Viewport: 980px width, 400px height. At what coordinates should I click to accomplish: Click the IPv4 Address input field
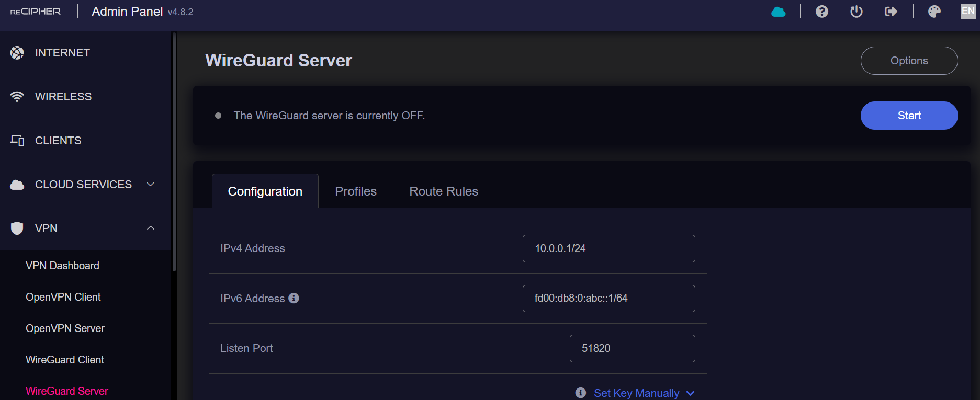(609, 248)
